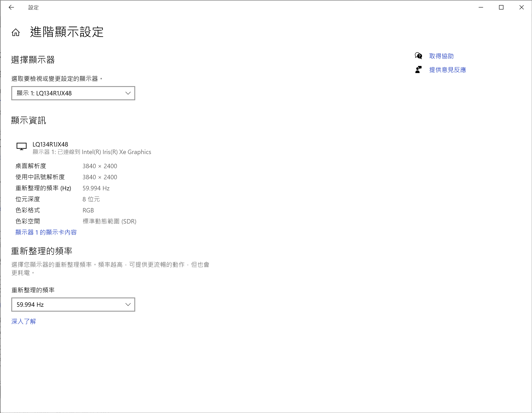Click the 59.994 Hz refresh rate value text
This screenshot has width=532, height=413.
click(x=96, y=188)
